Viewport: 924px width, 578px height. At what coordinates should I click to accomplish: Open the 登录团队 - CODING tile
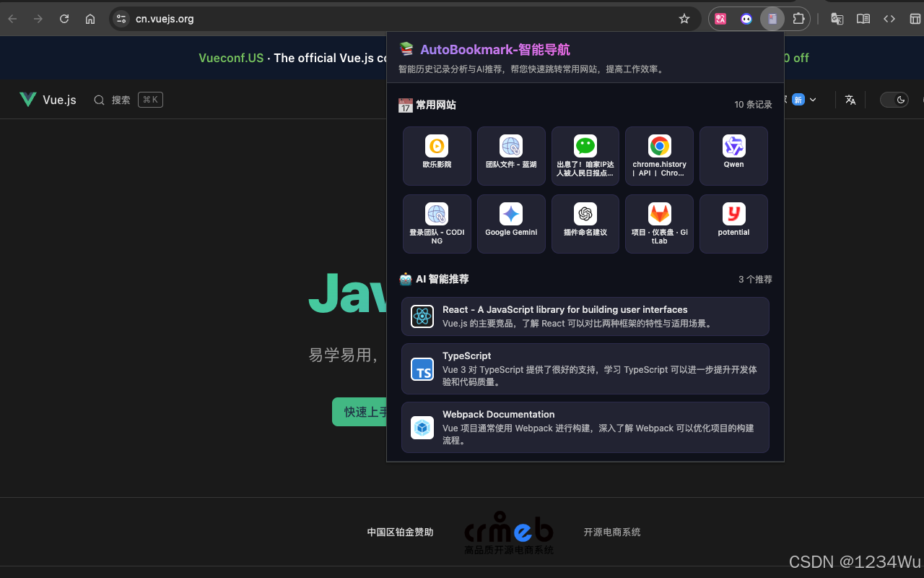click(x=437, y=224)
